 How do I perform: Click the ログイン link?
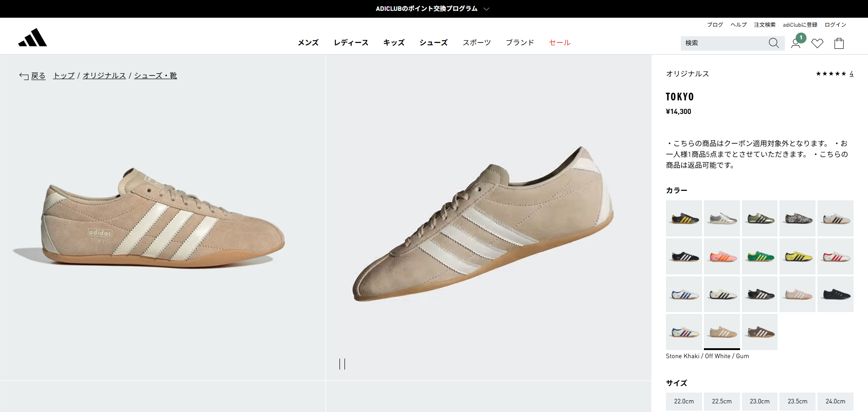point(835,25)
